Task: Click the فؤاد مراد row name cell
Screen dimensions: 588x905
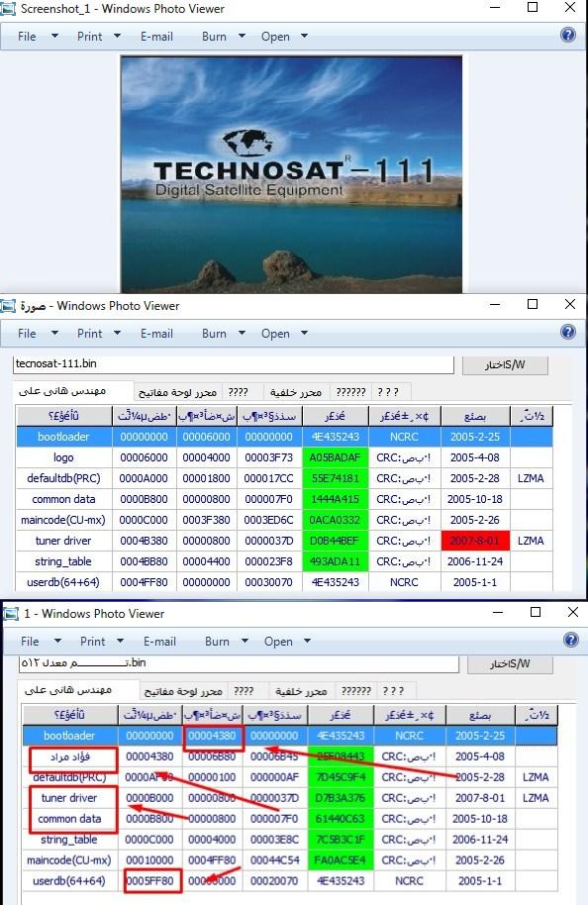Action: (x=70, y=756)
